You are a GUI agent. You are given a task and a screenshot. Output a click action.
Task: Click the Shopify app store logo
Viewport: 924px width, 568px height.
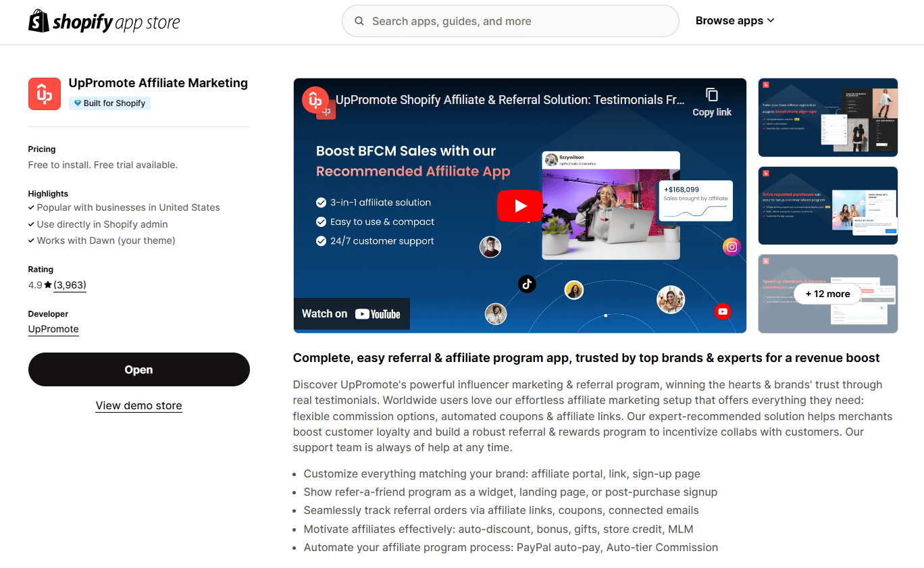(104, 22)
